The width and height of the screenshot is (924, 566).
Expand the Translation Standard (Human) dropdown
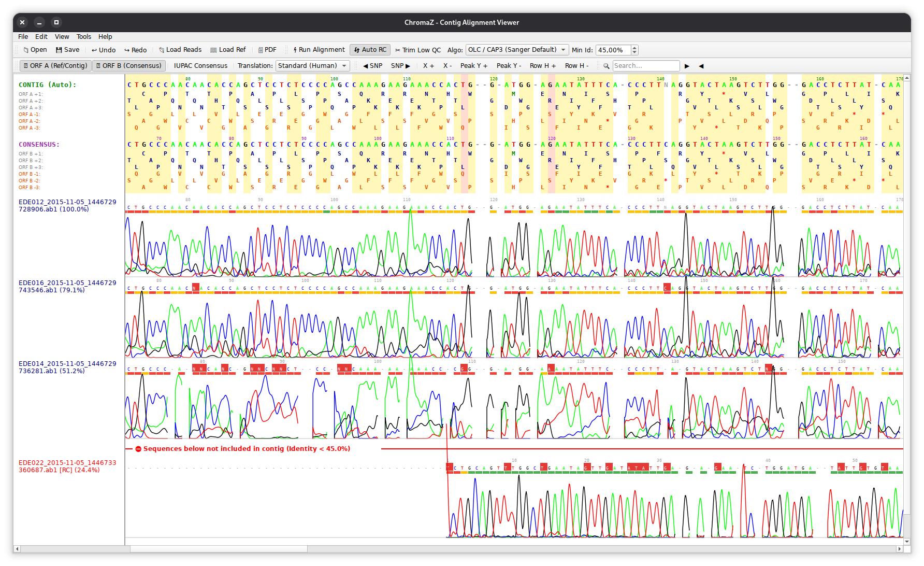(312, 66)
